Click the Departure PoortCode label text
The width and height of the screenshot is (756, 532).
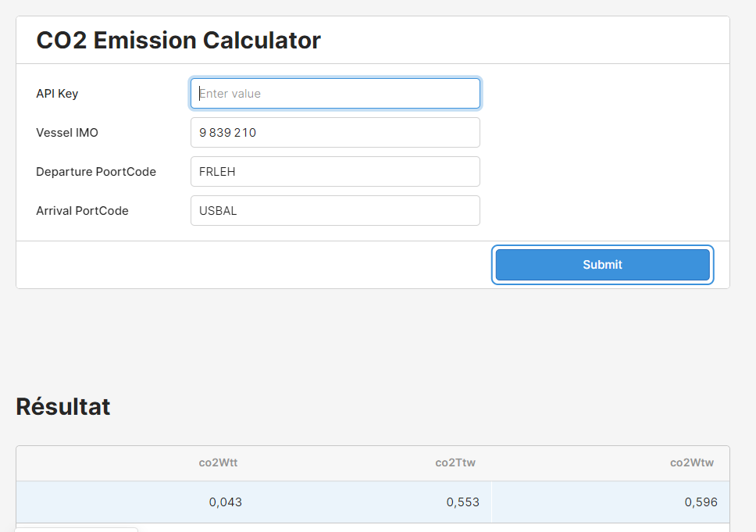pos(95,171)
